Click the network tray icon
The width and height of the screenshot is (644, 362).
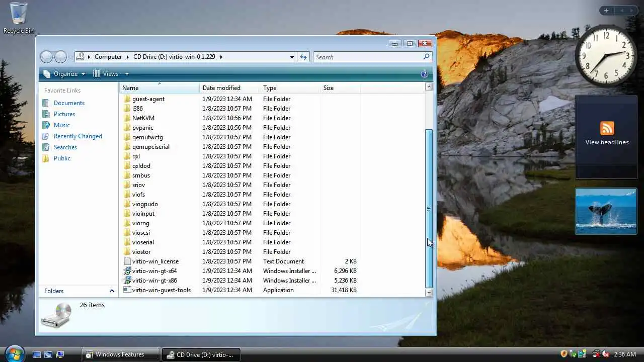596,354
